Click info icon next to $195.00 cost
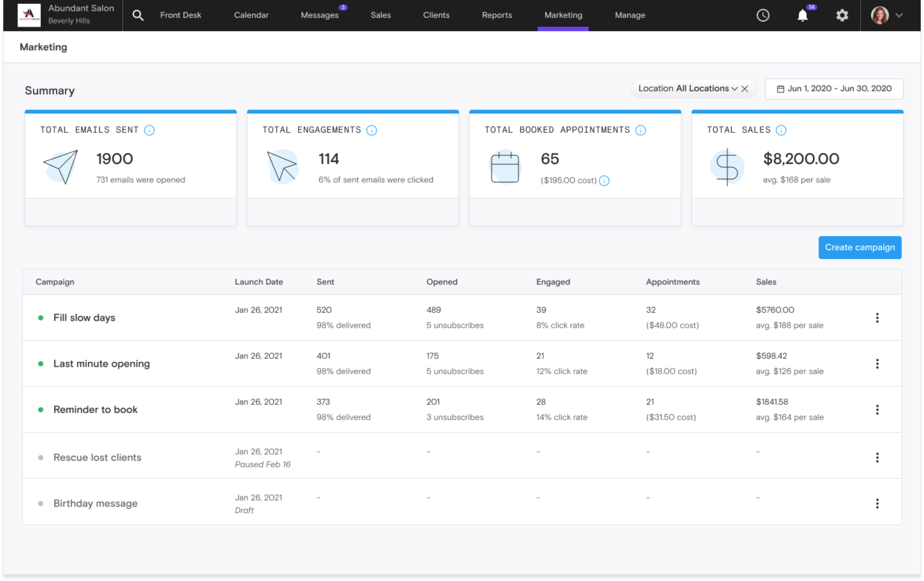 [604, 181]
